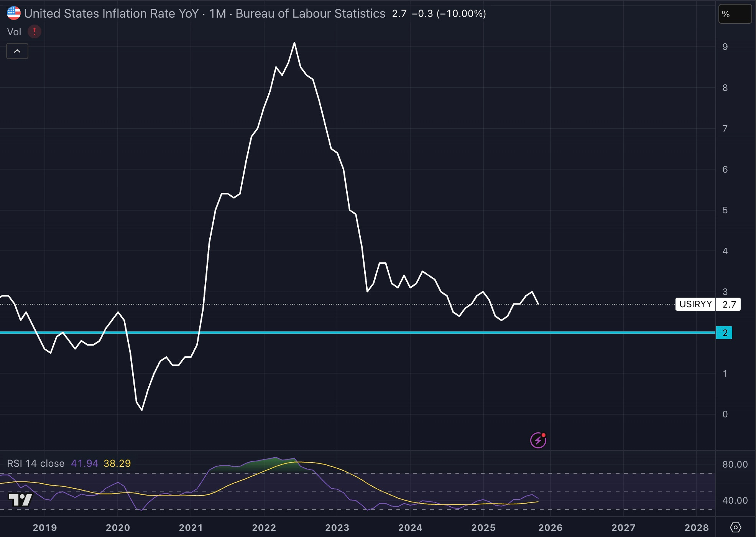Click the Bureau of Labour Statistics source text
Viewport: 756px width, 537px height.
click(310, 13)
